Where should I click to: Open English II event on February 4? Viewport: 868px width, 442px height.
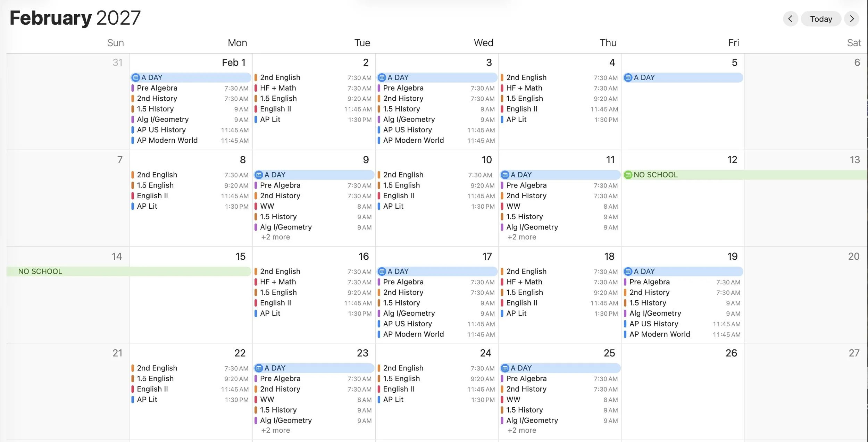tap(560, 109)
